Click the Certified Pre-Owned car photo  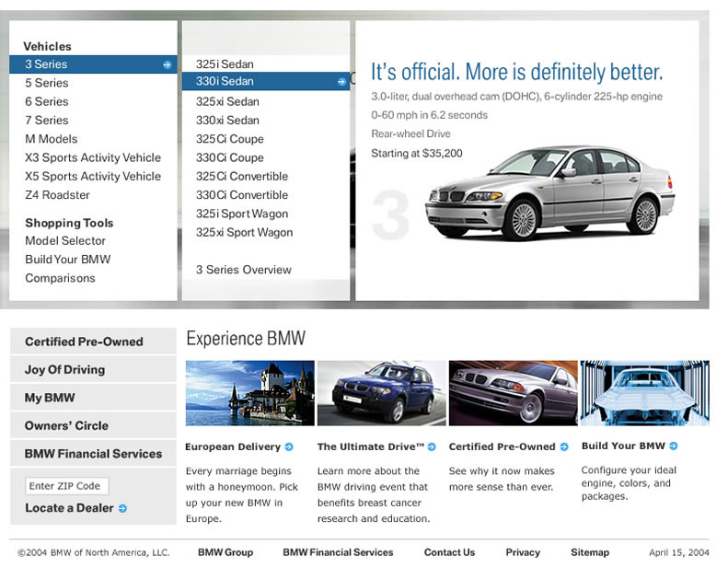point(513,393)
